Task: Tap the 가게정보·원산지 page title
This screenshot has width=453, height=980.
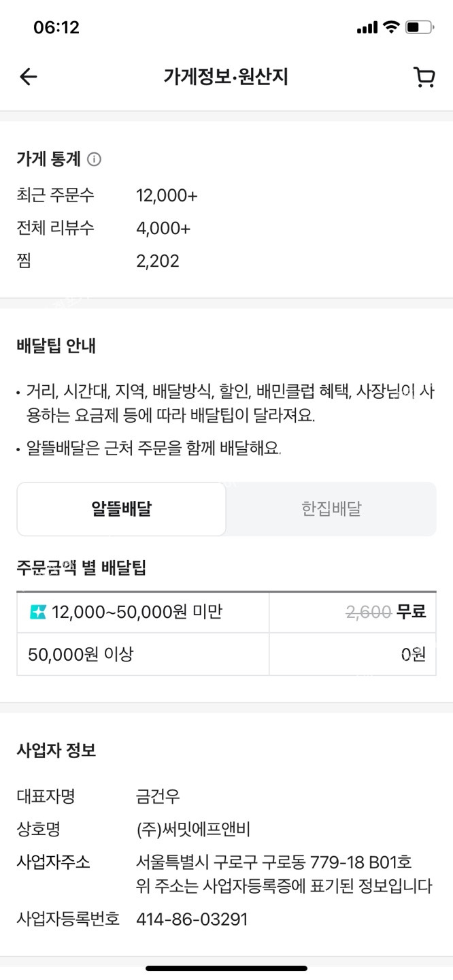Action: [226, 77]
